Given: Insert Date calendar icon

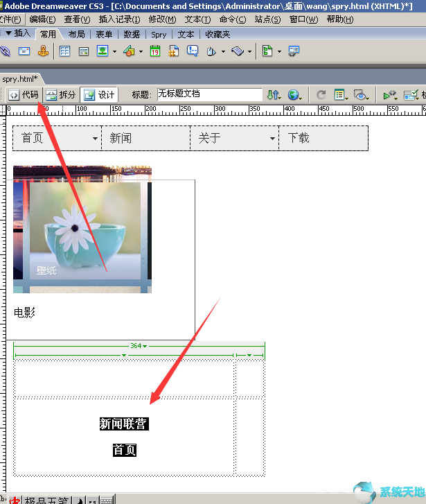Looking at the screenshot, I should point(155,51).
